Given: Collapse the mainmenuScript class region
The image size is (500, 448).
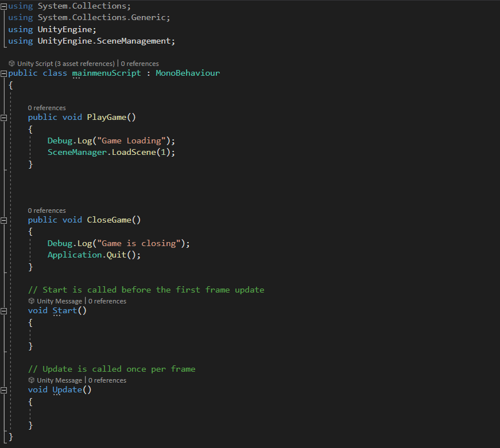Looking at the screenshot, I should point(3,73).
